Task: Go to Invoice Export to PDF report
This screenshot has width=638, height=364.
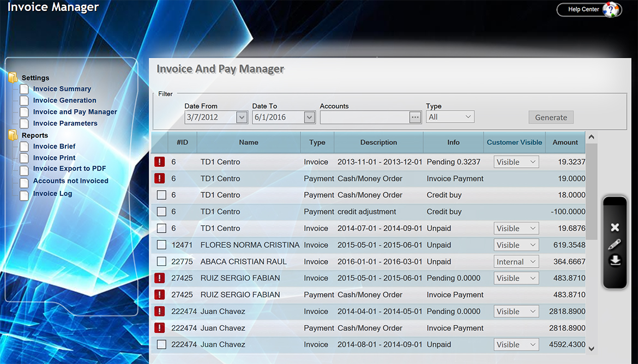Action: [x=69, y=169]
